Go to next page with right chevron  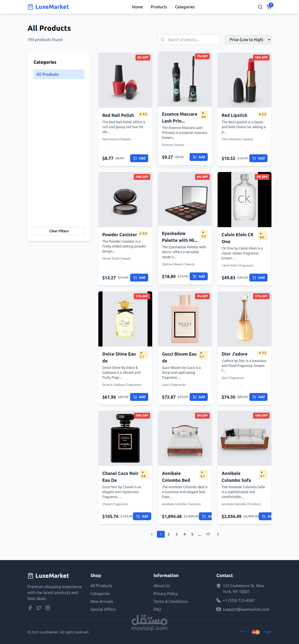coord(218,534)
